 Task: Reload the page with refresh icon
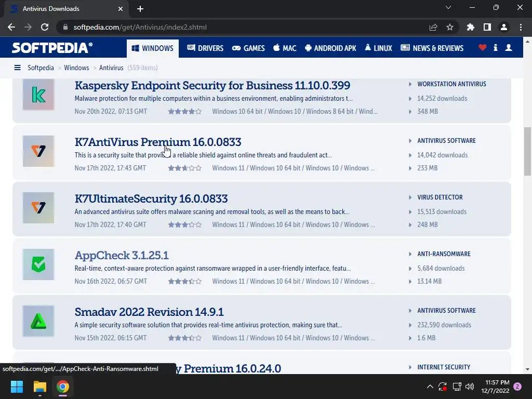[45, 27]
